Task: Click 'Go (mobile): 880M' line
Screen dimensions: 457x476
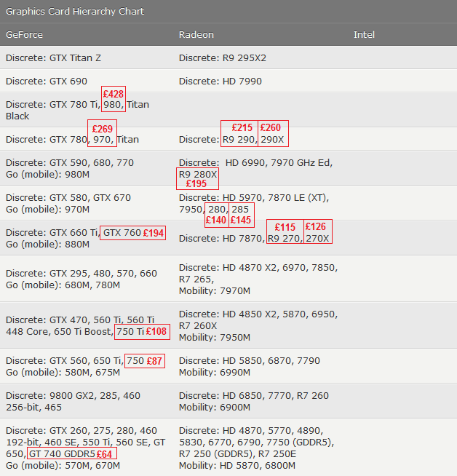Action: pyautogui.click(x=47, y=244)
